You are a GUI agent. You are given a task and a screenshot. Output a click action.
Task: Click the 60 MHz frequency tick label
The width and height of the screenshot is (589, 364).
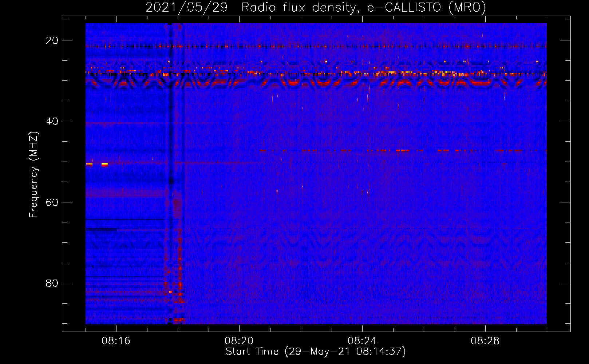point(52,202)
